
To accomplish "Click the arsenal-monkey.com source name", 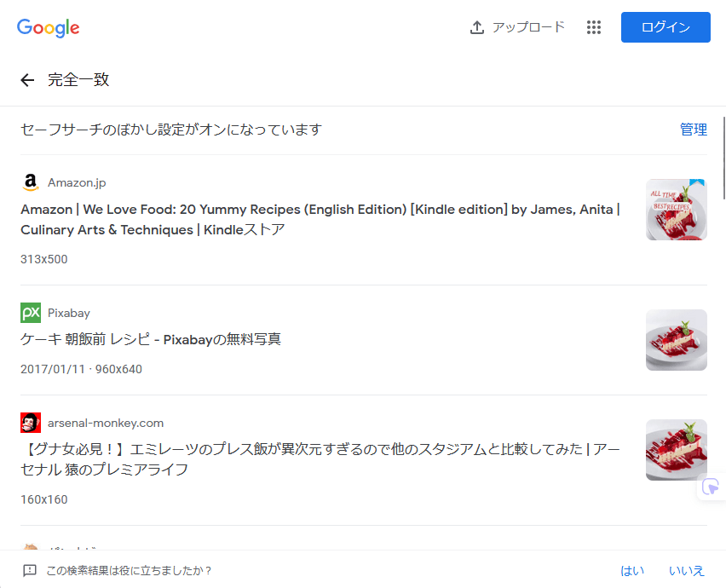I will (106, 423).
